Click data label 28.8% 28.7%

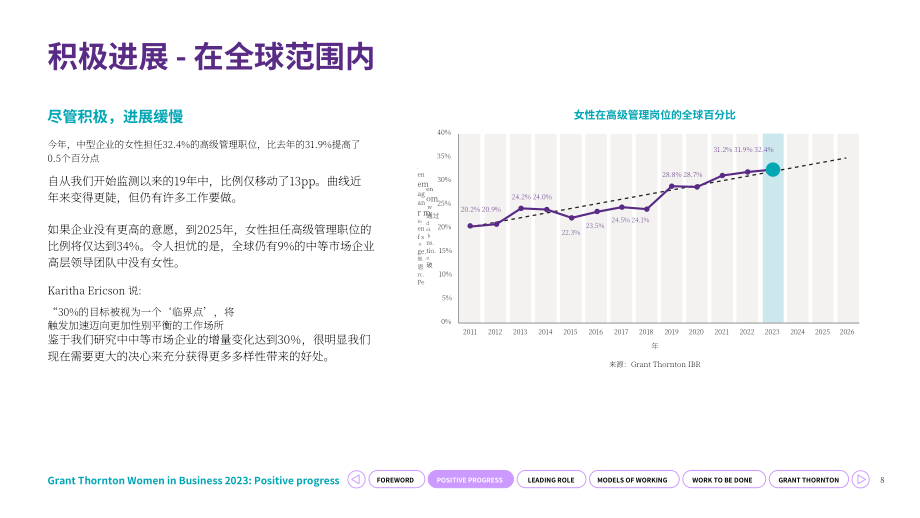point(682,175)
